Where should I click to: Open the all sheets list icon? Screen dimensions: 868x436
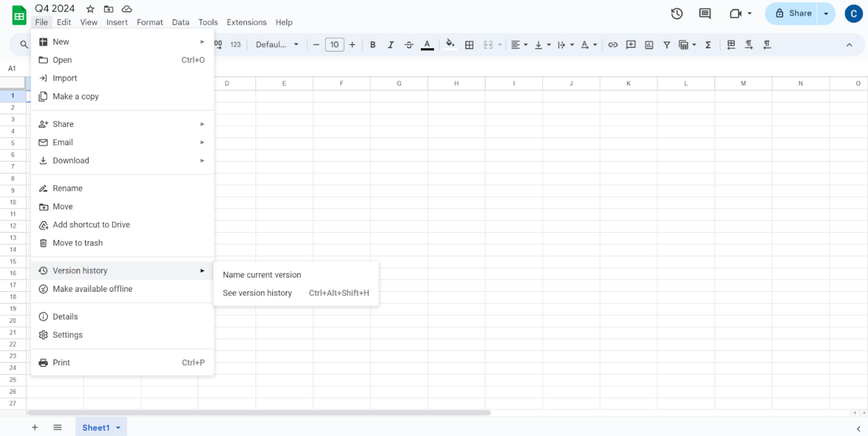[58, 427]
